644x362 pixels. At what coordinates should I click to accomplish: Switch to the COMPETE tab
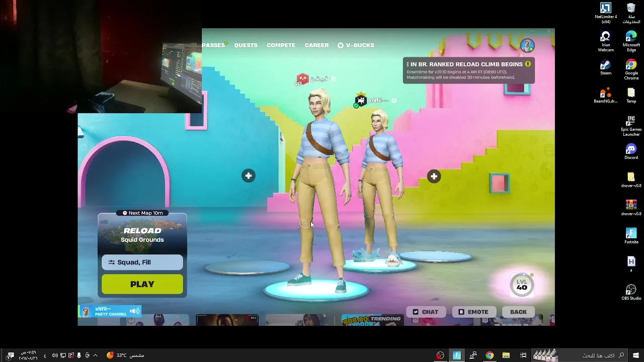281,45
